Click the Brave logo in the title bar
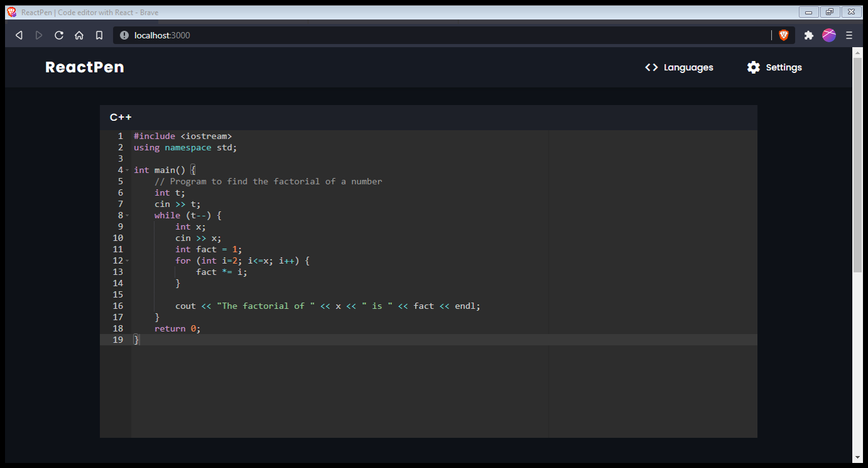Screen dimensions: 868x468 coord(12,12)
